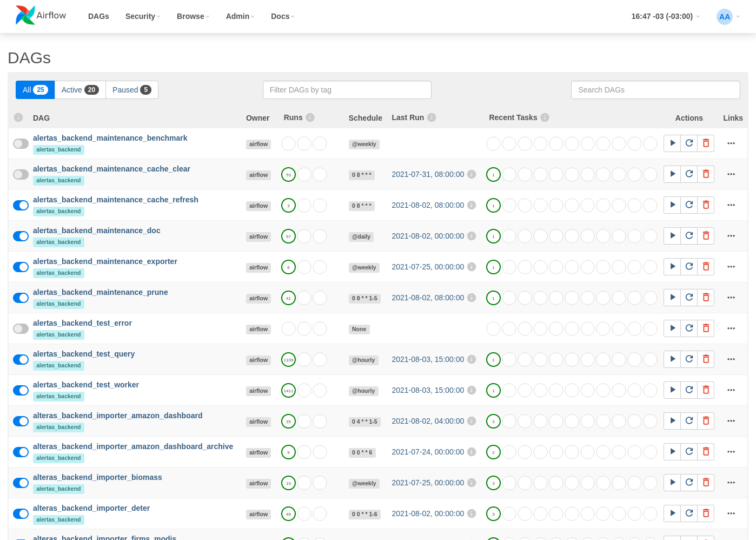Click successful runs circle 1109 for test_query
The width and height of the screenshot is (756, 540).
click(288, 359)
